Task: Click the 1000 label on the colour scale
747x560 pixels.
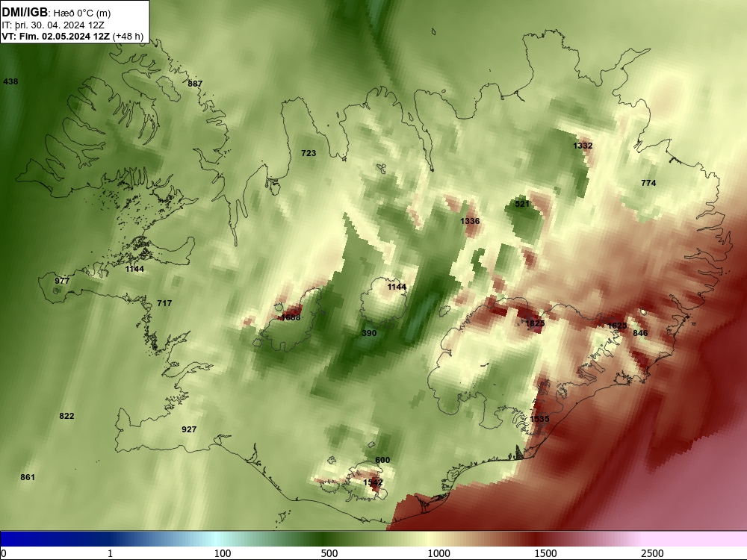Action: (438, 553)
